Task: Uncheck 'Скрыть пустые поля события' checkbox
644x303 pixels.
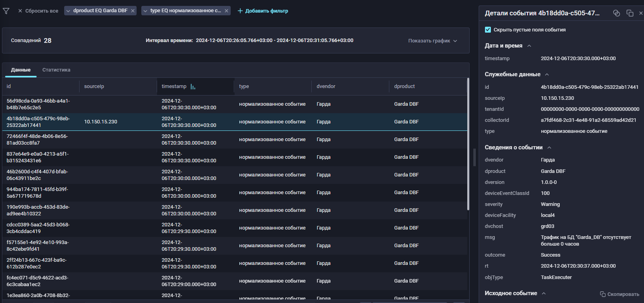Action: point(488,30)
